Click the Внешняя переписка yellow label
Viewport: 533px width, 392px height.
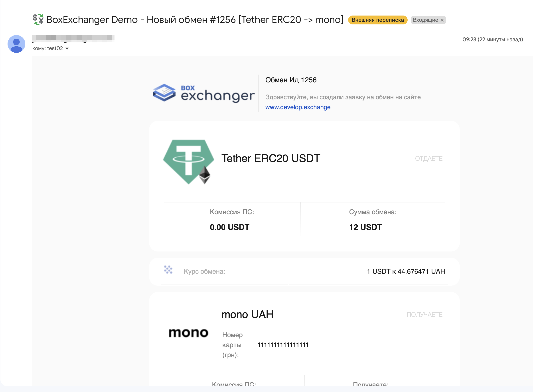pos(377,20)
